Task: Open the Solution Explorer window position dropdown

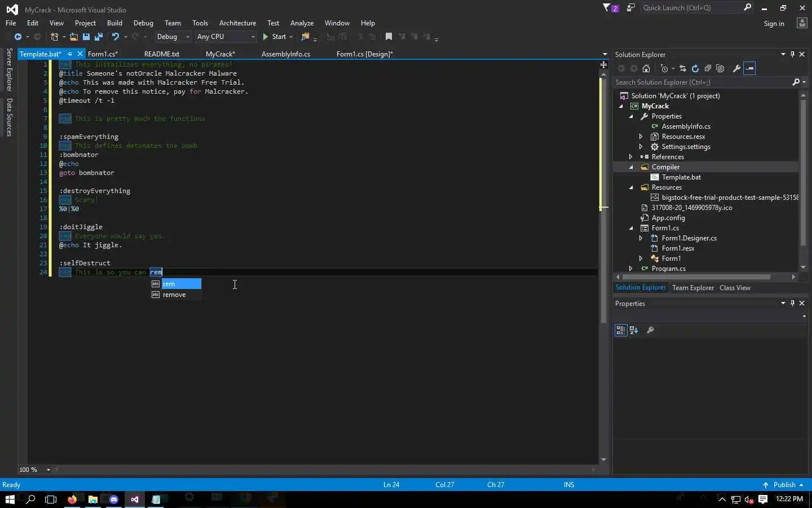Action: (783, 55)
